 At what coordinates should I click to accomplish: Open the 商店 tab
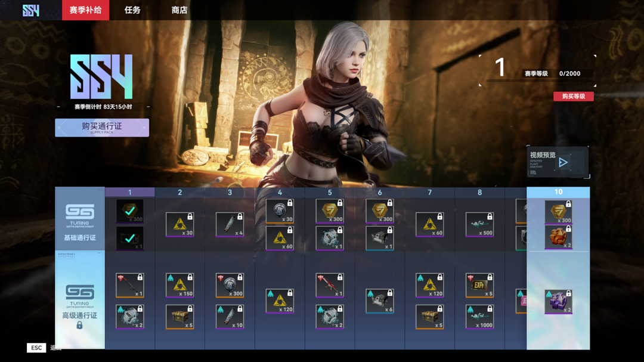coord(179,10)
